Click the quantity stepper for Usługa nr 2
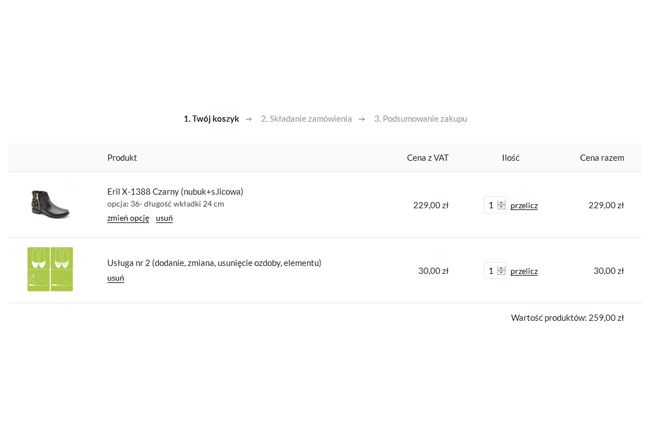 coord(502,271)
